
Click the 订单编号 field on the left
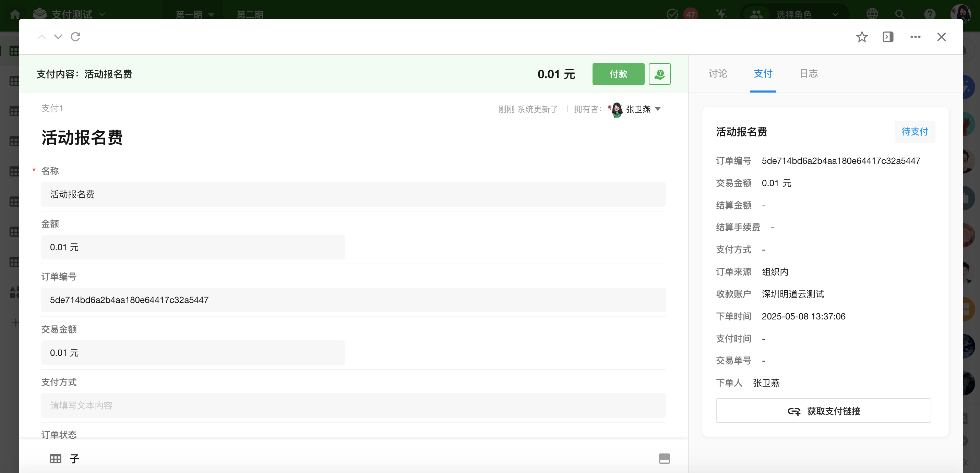(353, 300)
